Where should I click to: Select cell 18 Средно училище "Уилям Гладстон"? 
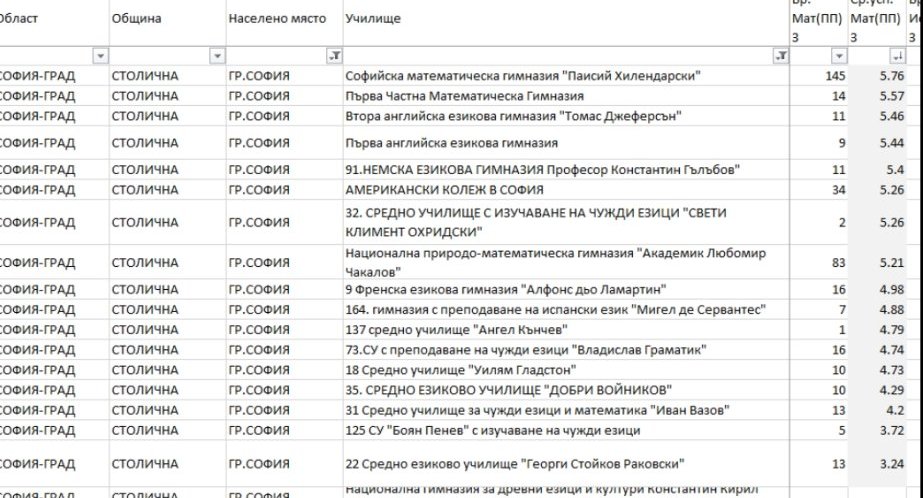click(x=566, y=370)
